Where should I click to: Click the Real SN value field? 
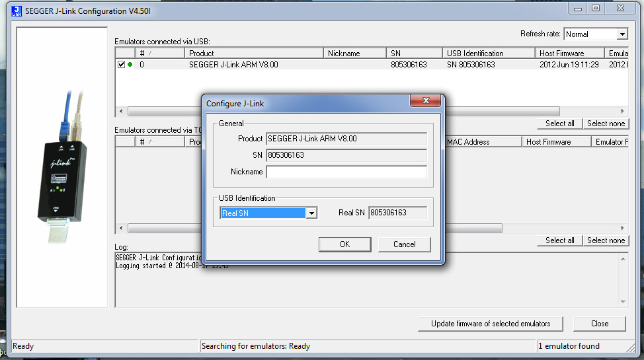tap(397, 213)
